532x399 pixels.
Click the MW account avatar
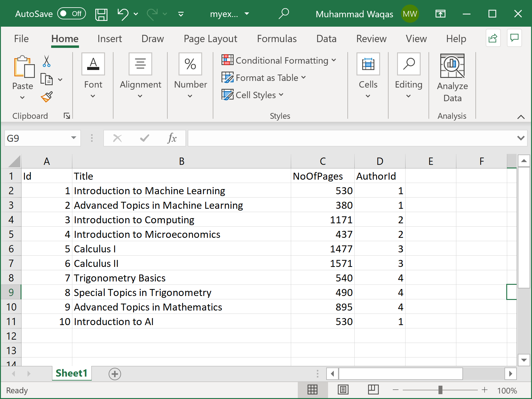coord(410,14)
